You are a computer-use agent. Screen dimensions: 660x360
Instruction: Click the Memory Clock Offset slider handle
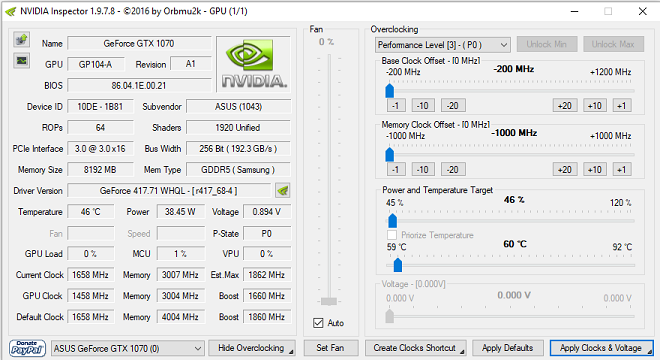pos(390,155)
